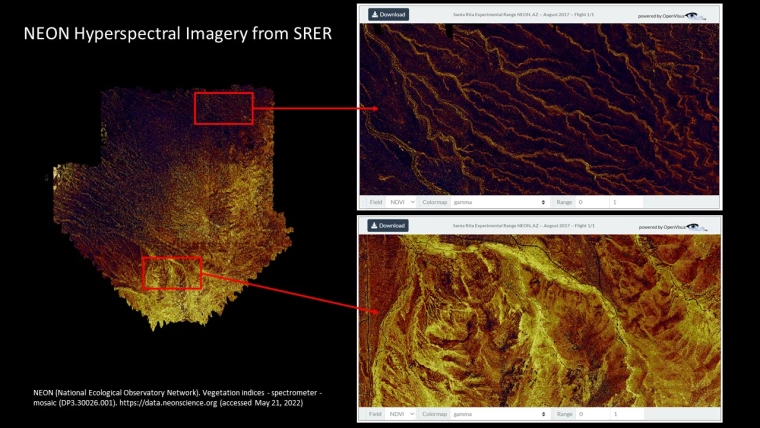This screenshot has width=760, height=428.
Task: Click Range maximum field showing 1 in top viewer
Action: pyautogui.click(x=626, y=202)
